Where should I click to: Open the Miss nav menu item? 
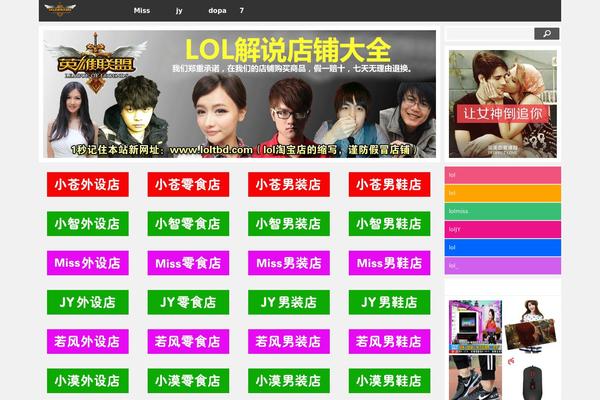pyautogui.click(x=142, y=11)
